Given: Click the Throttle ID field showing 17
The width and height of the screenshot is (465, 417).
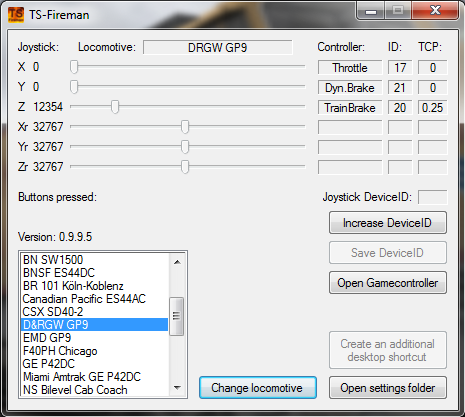Looking at the screenshot, I should [400, 68].
